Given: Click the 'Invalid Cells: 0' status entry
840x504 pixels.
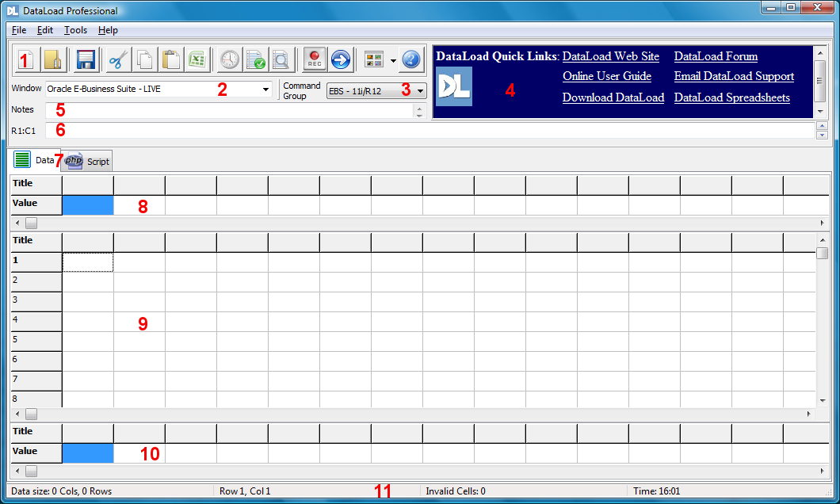Looking at the screenshot, I should pyautogui.click(x=456, y=491).
